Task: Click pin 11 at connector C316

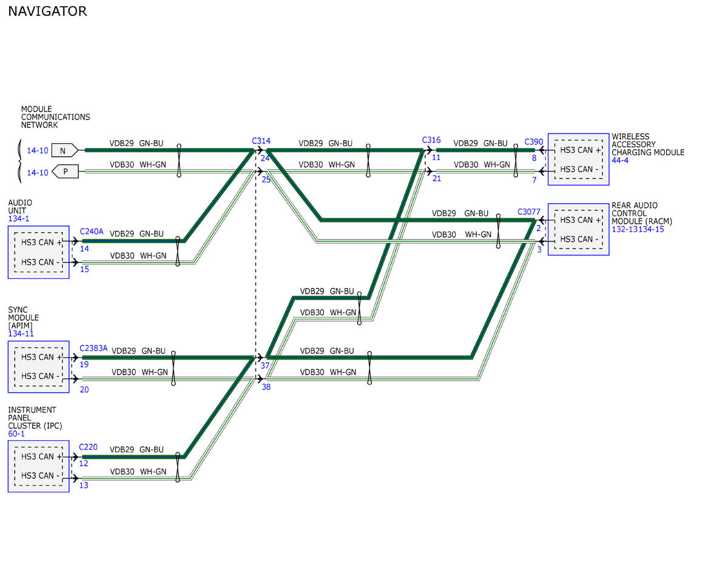Action: point(436,158)
